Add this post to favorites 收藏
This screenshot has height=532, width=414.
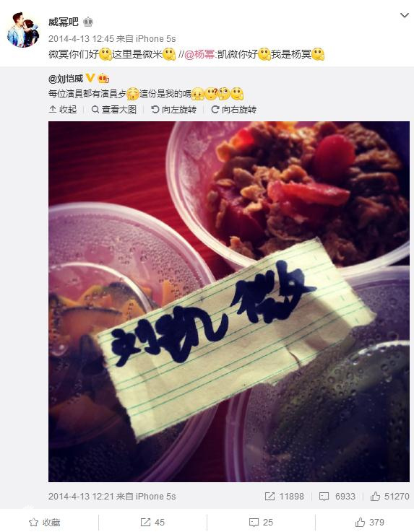(45, 522)
